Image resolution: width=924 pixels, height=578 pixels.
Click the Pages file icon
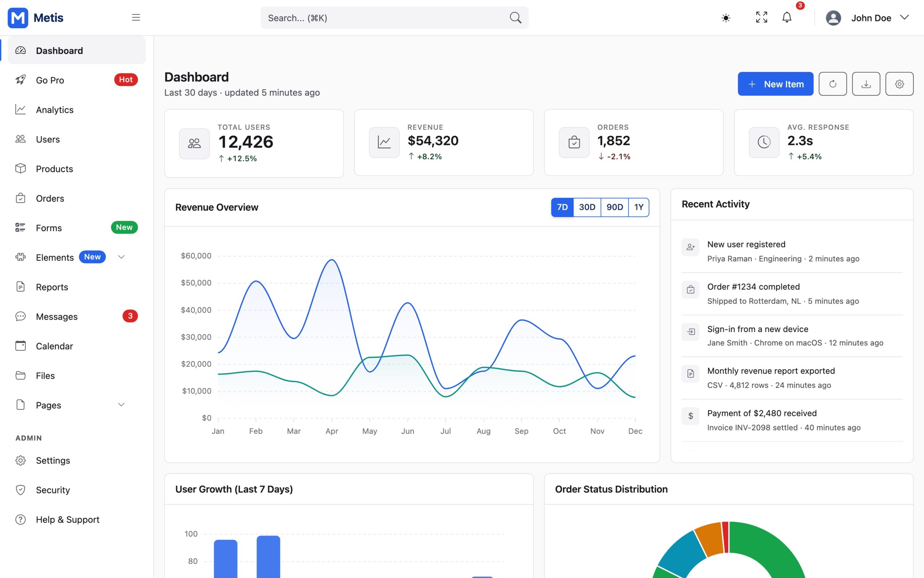point(20,405)
